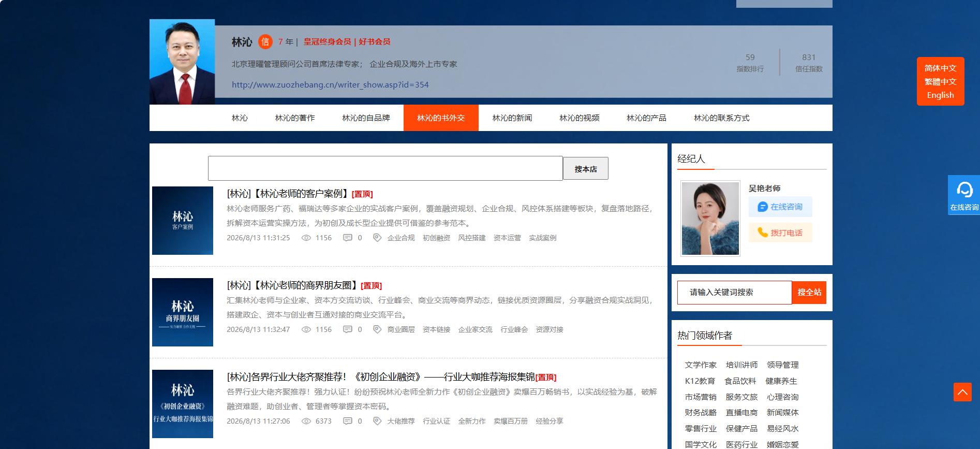Click the 卖爆百万册 tag
The width and height of the screenshot is (980, 449).
511,421
